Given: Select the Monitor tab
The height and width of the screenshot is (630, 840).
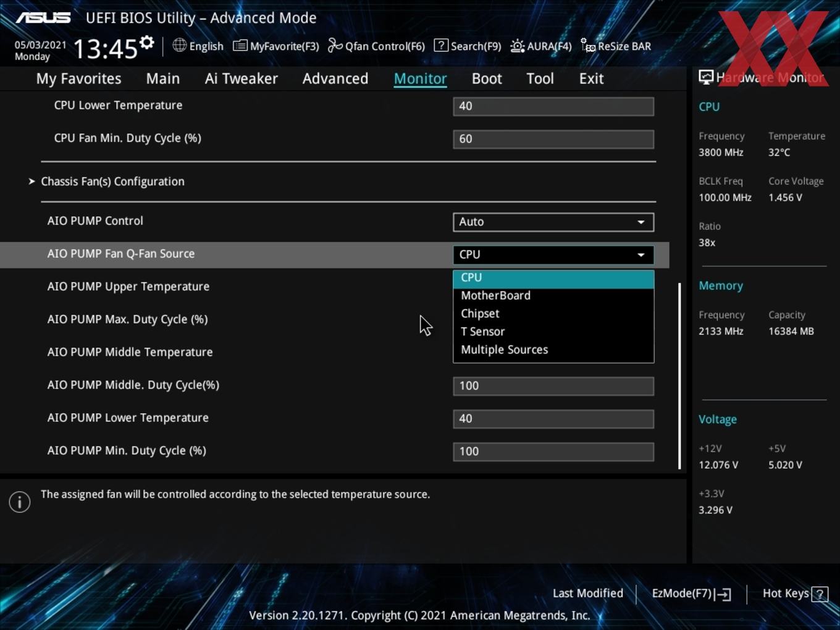Looking at the screenshot, I should [x=421, y=78].
